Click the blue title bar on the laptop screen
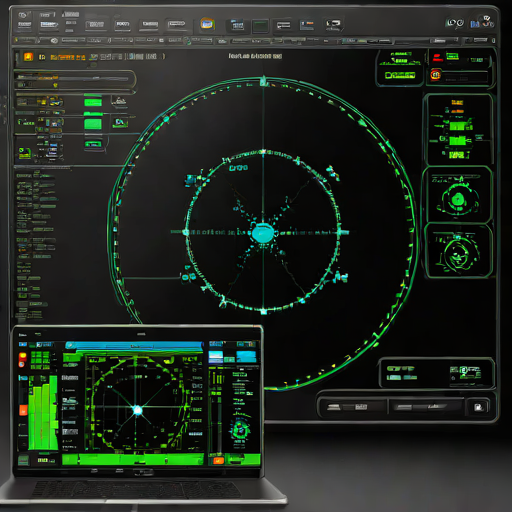This screenshot has width=512, height=512. click(x=134, y=346)
